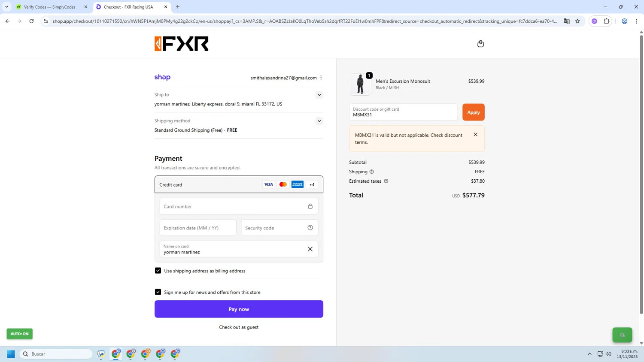Viewport: 644px width, 362px height.
Task: Open account options menu beside the email
Action: [x=321, y=78]
